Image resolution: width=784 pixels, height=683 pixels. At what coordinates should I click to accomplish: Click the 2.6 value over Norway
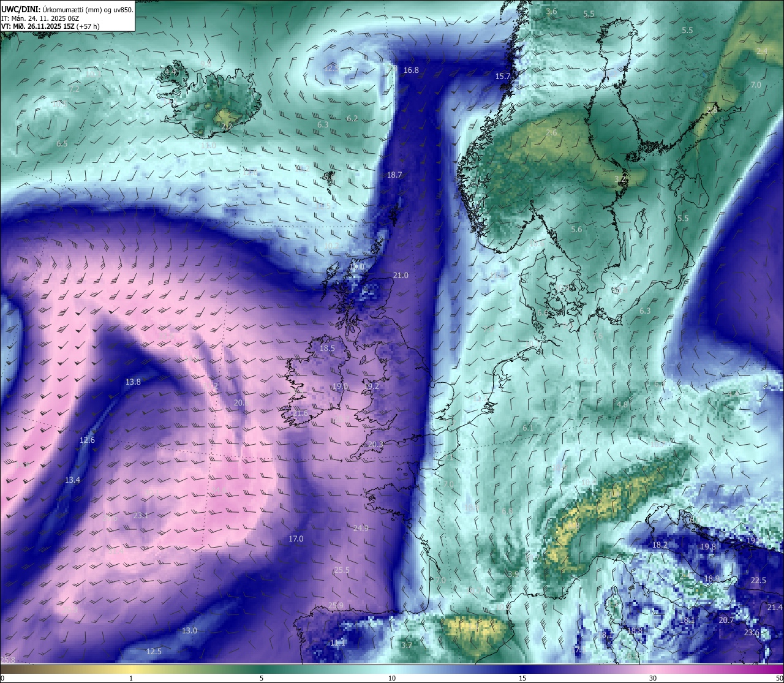coord(551,133)
